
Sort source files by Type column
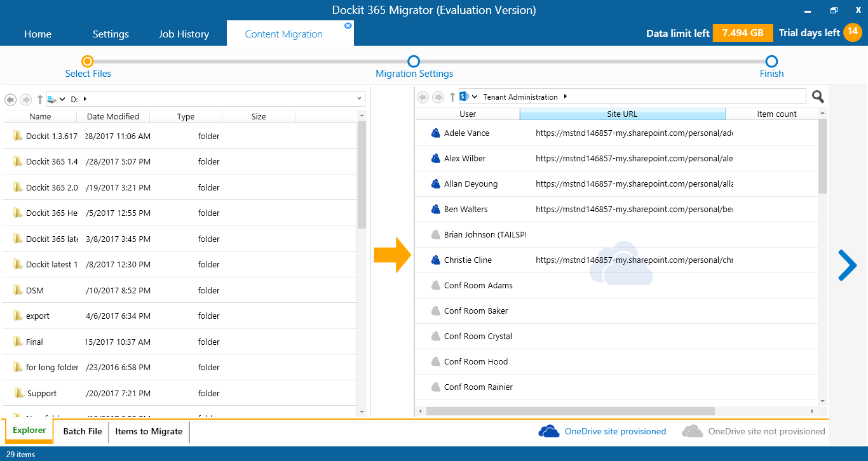[186, 116]
